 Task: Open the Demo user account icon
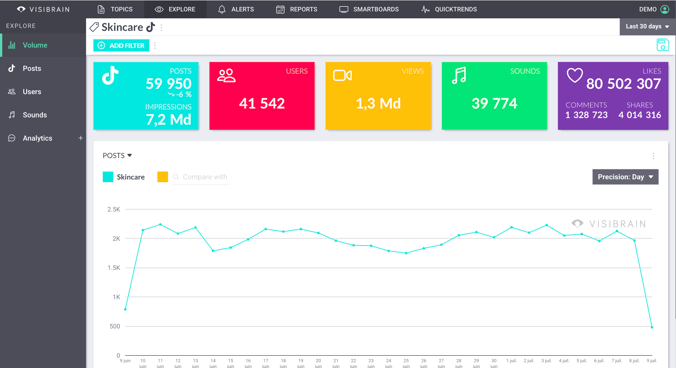click(665, 9)
